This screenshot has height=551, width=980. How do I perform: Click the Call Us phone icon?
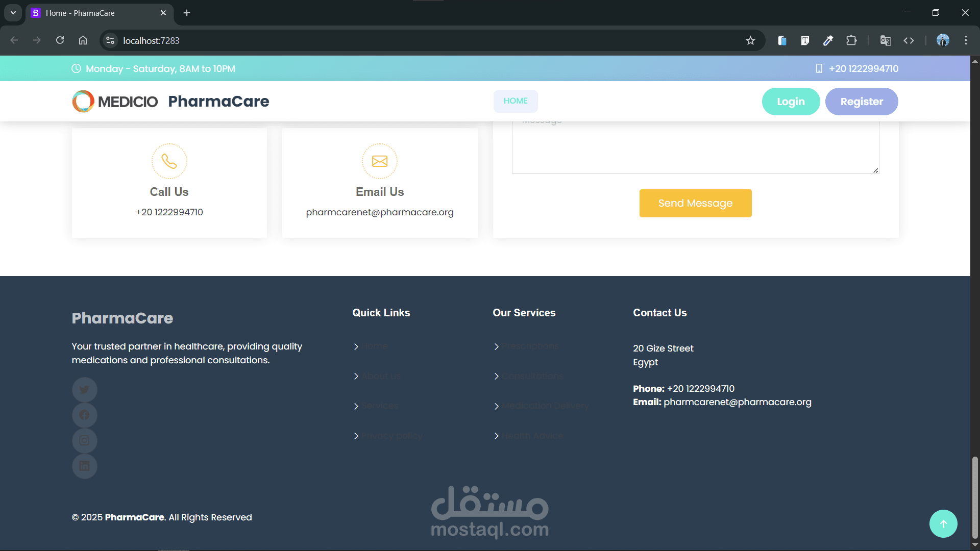click(169, 161)
